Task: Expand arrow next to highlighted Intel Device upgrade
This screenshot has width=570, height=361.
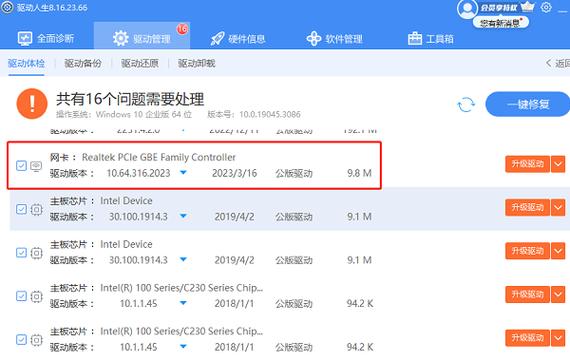Action: [x=558, y=208]
